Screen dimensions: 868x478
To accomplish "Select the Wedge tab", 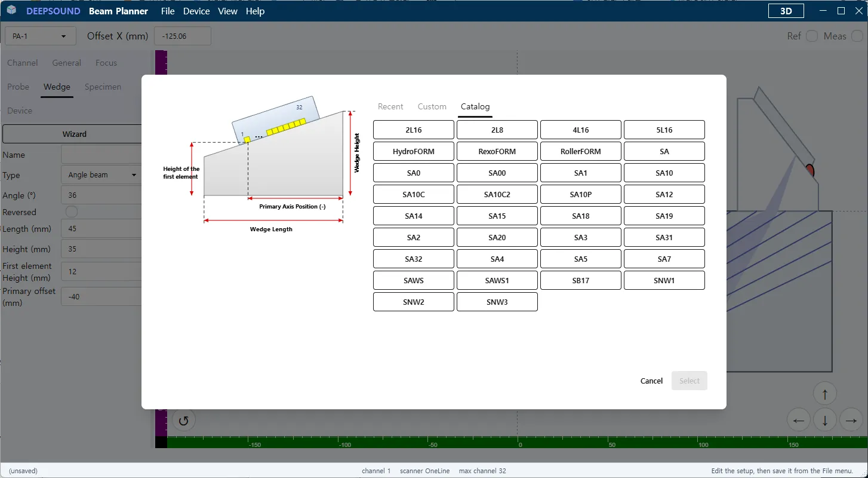I will (57, 87).
